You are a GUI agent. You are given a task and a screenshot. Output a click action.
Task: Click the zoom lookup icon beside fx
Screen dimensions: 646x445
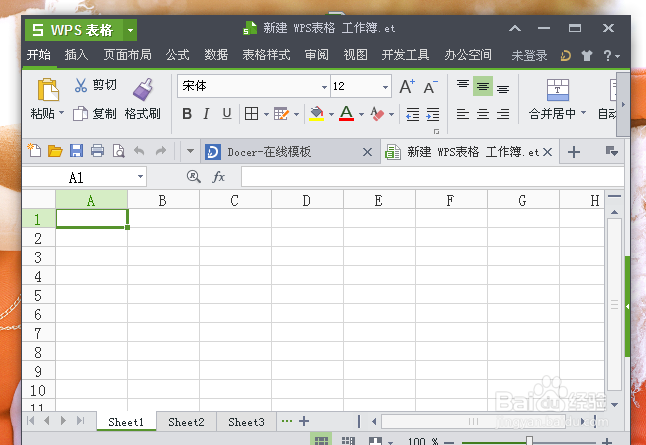194,177
